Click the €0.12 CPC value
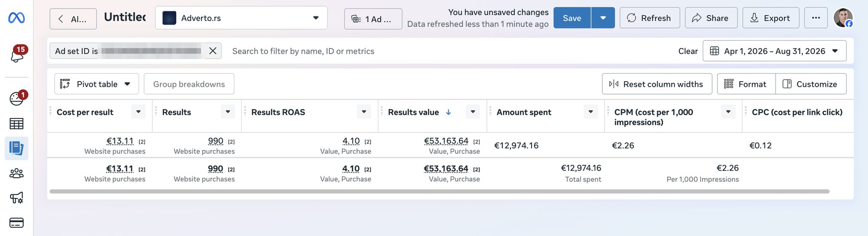The image size is (868, 236). pos(760,145)
